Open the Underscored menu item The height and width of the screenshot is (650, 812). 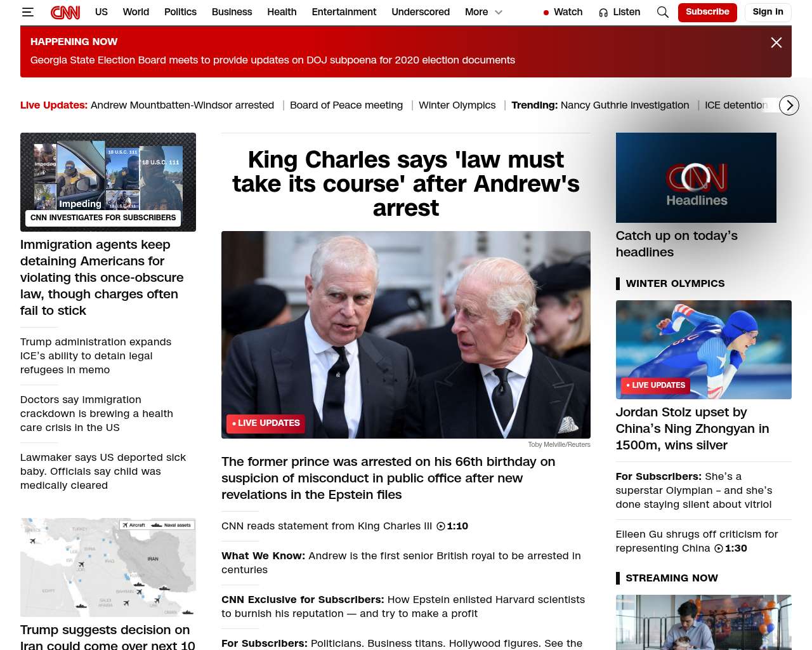click(421, 12)
